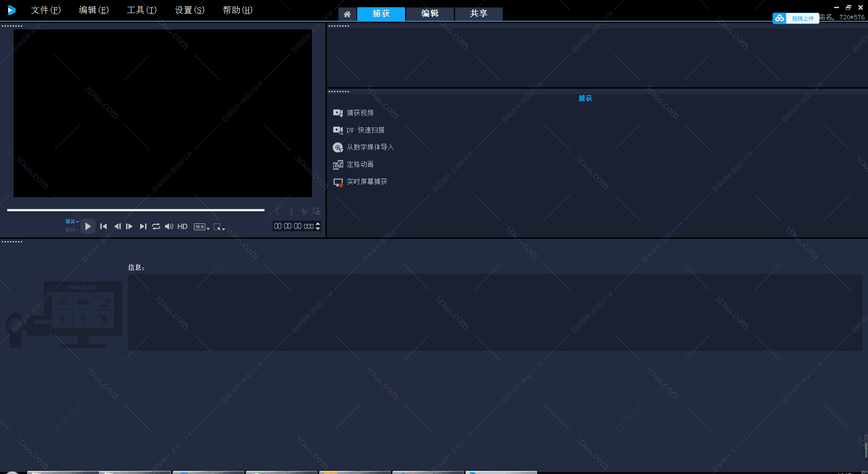
Task: Select 捕获视频 capture video option
Action: (360, 113)
